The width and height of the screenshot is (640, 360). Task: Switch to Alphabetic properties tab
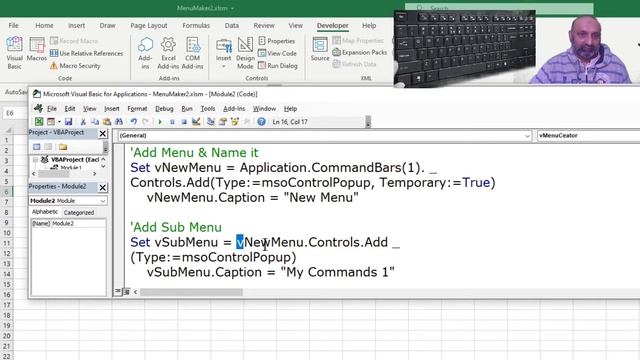pos(45,212)
